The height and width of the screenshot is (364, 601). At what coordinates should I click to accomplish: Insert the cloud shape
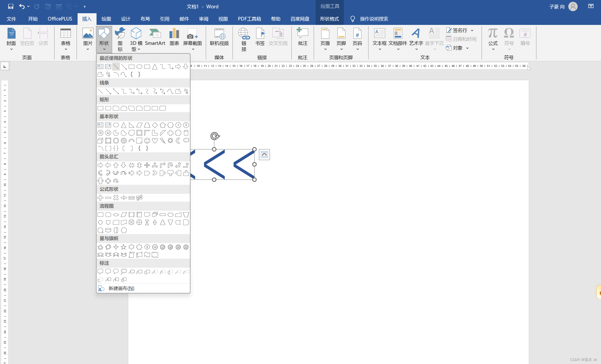coord(186,140)
